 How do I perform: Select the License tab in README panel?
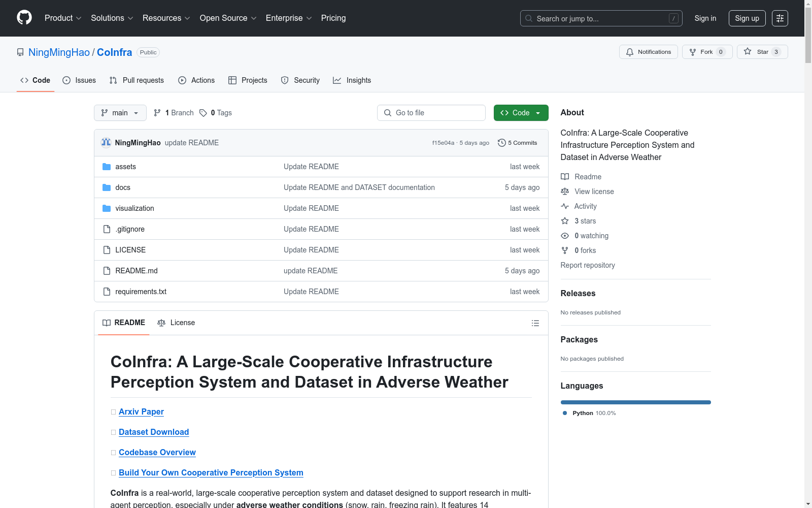[176, 323]
